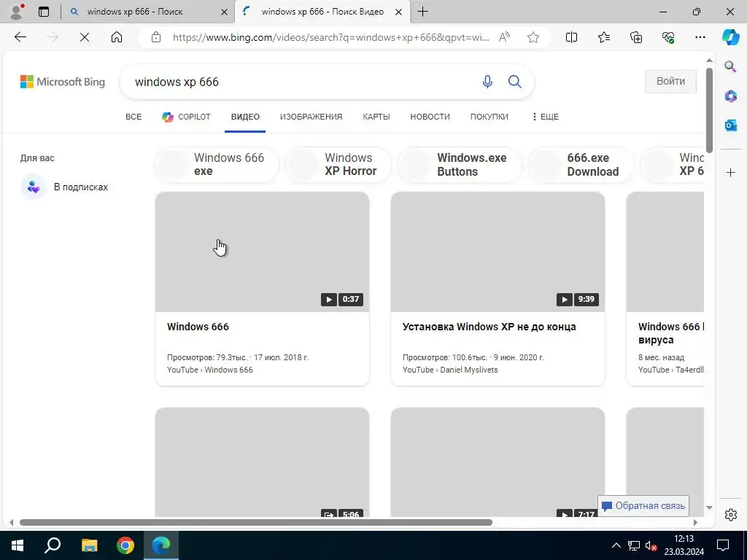Open 'В подписках' subscriptions

(64, 187)
